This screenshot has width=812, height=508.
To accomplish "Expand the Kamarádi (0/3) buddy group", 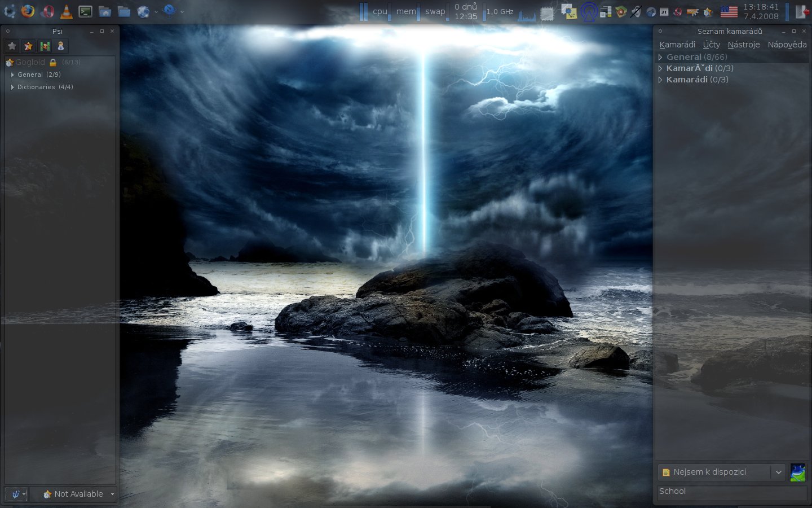I will (x=660, y=80).
